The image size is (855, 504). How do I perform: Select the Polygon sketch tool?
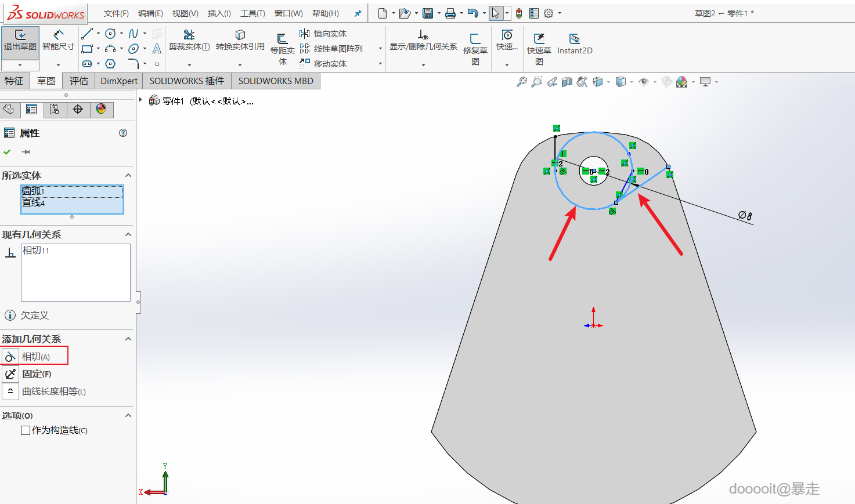[x=110, y=64]
